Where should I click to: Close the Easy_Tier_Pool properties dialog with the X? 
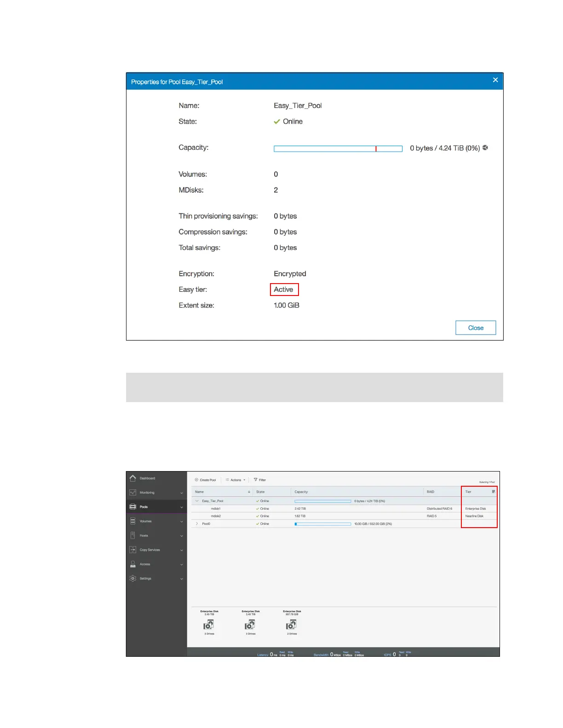point(495,80)
